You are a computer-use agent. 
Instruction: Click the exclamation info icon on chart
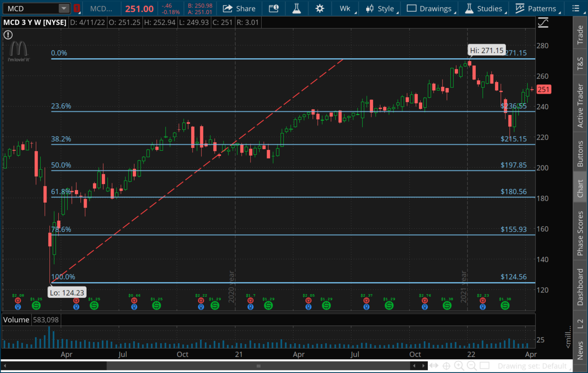tap(7, 35)
